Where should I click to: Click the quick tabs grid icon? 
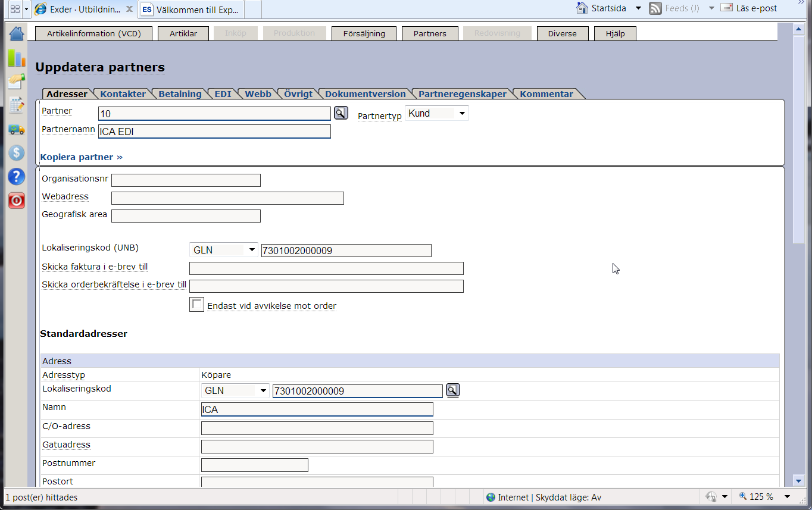point(15,9)
